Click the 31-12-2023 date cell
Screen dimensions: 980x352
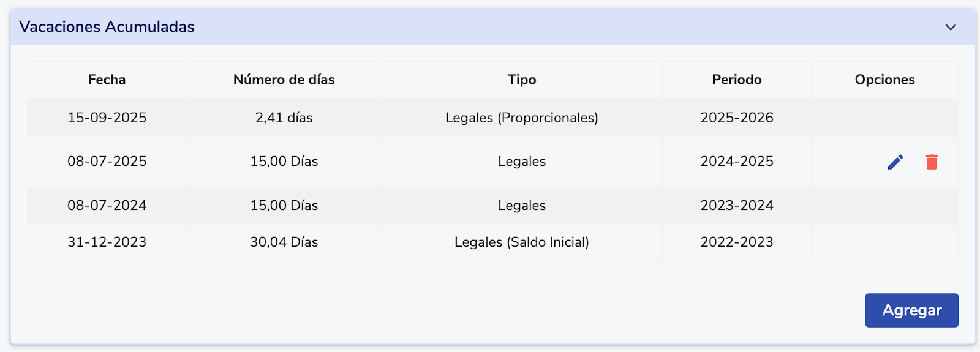(x=107, y=242)
